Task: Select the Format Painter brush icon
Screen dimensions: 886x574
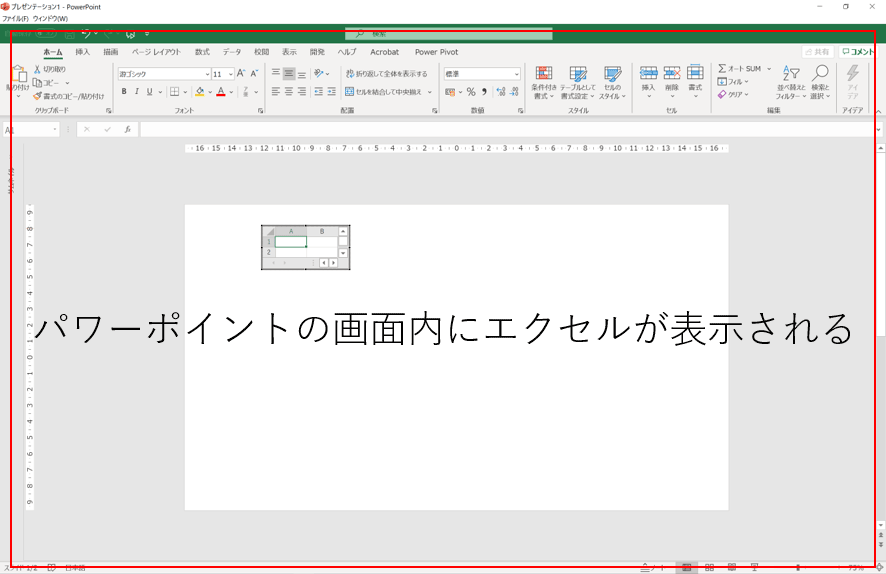Action: click(x=37, y=96)
